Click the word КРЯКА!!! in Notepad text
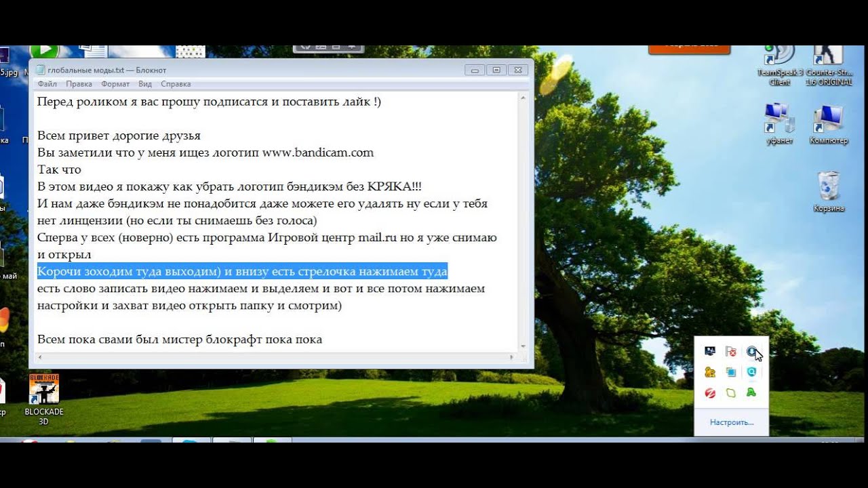Screen dimensions: 868x488 (x=394, y=186)
